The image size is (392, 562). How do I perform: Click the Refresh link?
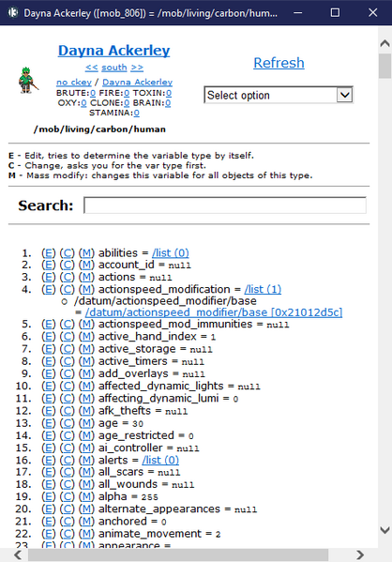click(279, 63)
